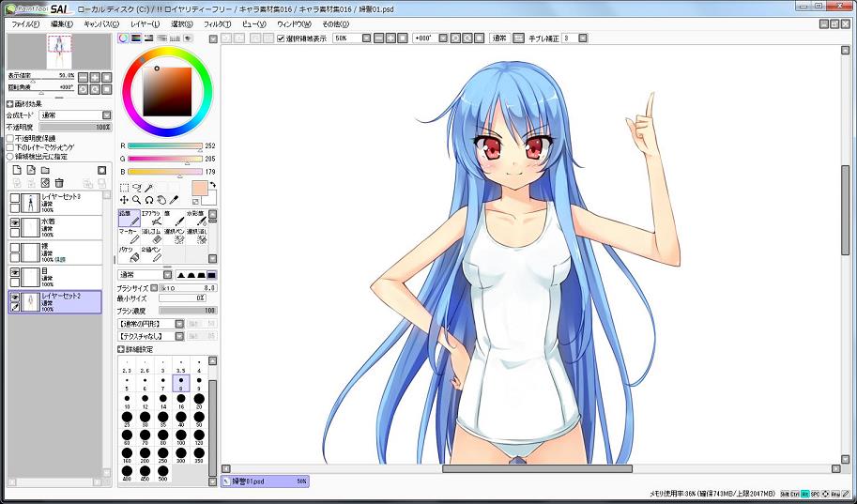Select the Magic Wand selection tool
857x504 pixels.
[148, 187]
